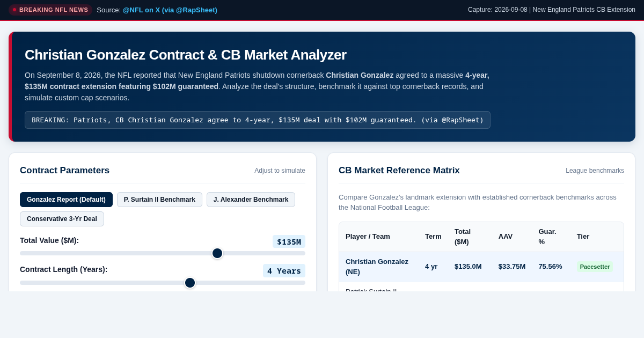The height and width of the screenshot is (338, 644).
Task: Click the $135M total value readout
Action: pyautogui.click(x=289, y=241)
